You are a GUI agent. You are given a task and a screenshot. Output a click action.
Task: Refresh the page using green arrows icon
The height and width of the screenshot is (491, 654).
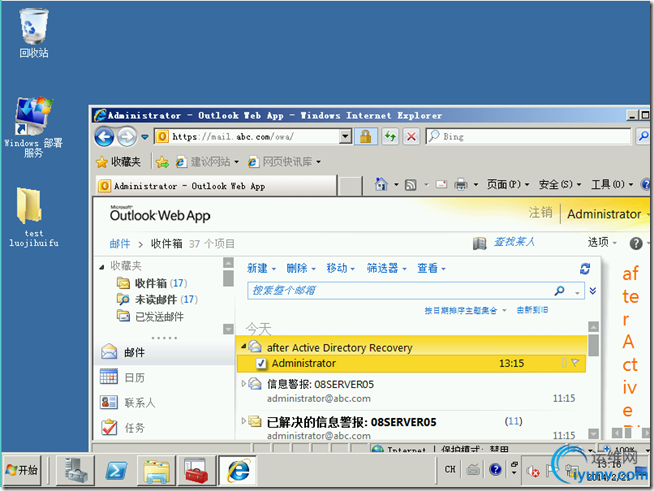tap(390, 136)
